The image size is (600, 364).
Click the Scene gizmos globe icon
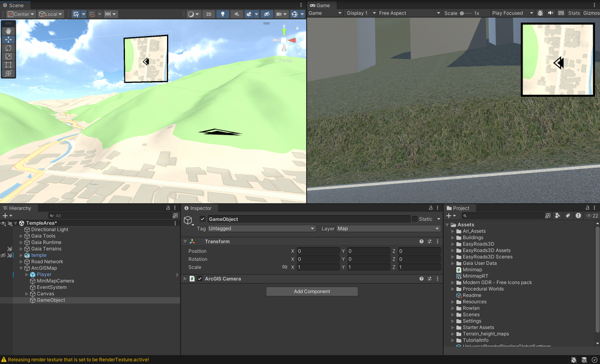(x=294, y=14)
